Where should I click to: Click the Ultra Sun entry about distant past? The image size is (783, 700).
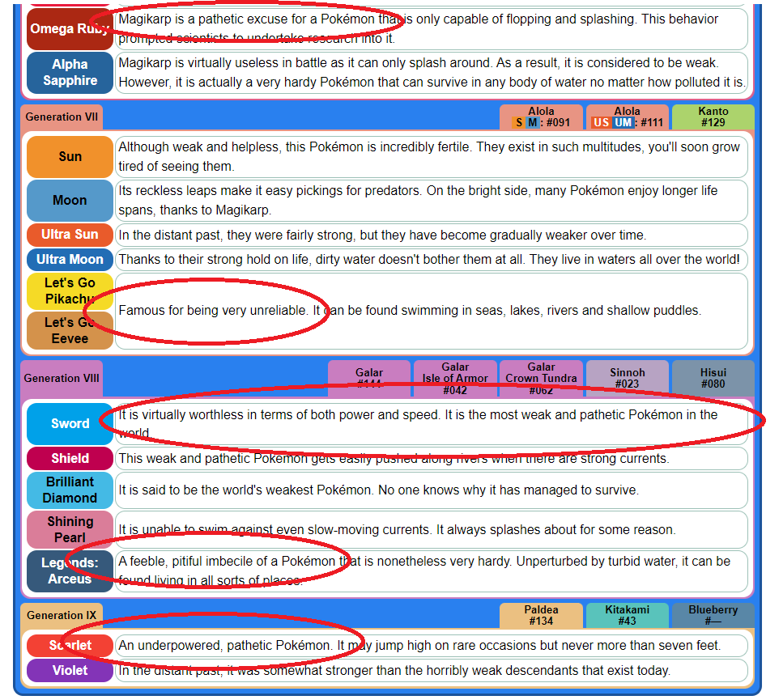tap(432, 235)
